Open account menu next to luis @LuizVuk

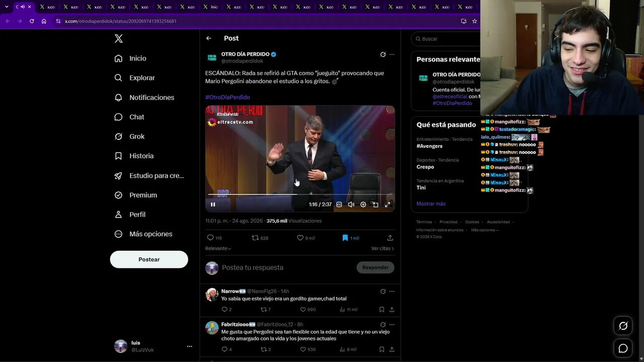click(190, 346)
